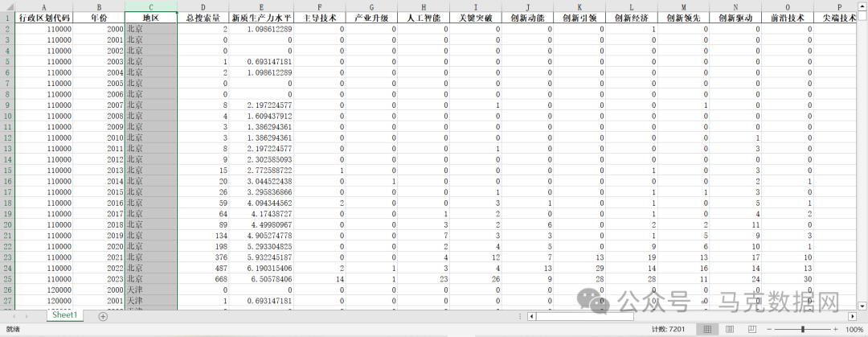Click the horizontal scrollbar right arrow
Image resolution: width=868 pixels, height=337 pixels.
[853, 317]
